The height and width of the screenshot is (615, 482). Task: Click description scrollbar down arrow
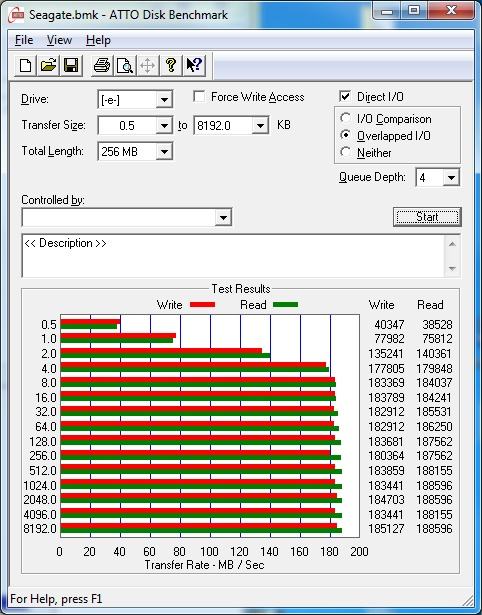[452, 268]
